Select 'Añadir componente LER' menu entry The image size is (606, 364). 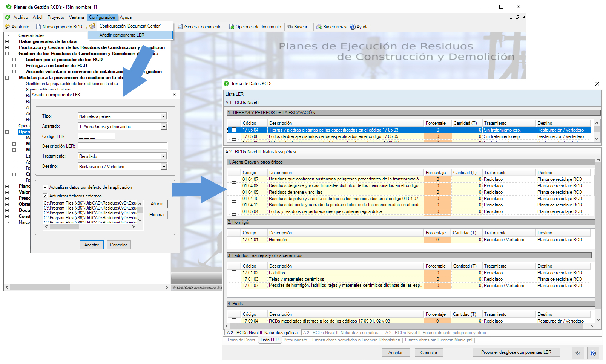(x=130, y=35)
